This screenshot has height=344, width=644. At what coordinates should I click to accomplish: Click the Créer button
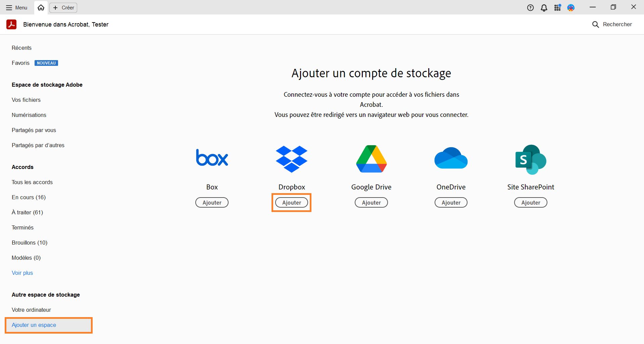coord(63,7)
